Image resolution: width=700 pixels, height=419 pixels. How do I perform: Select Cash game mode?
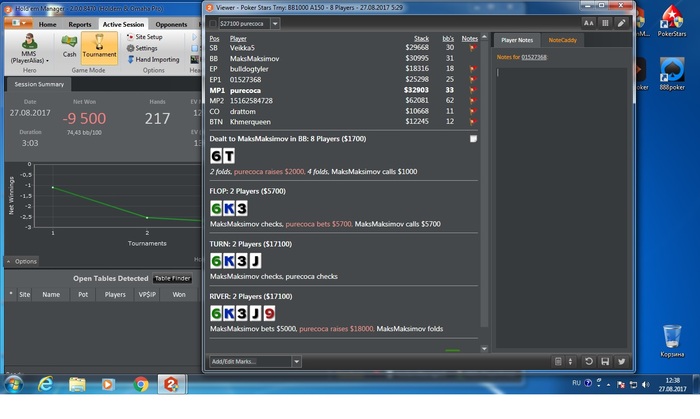69,46
